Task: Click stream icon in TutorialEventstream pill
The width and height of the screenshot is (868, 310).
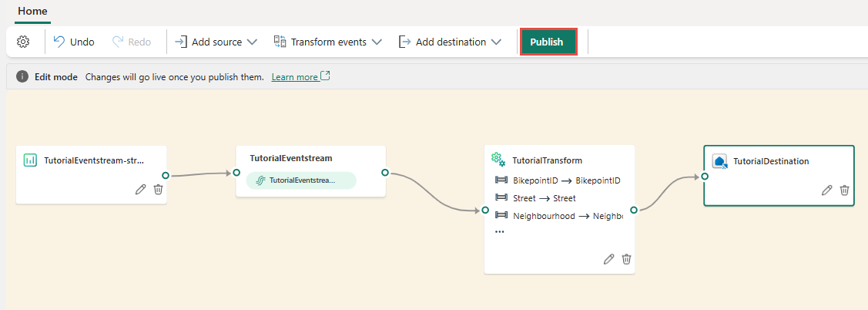Action: (260, 180)
